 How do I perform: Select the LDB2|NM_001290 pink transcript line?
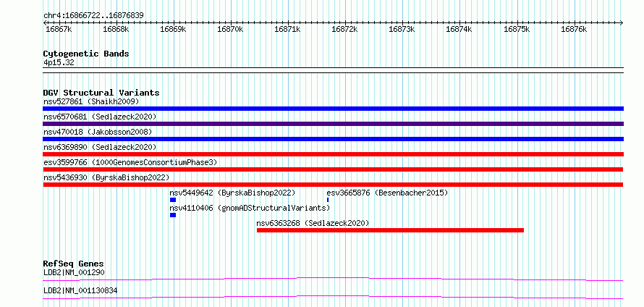pos(333,279)
